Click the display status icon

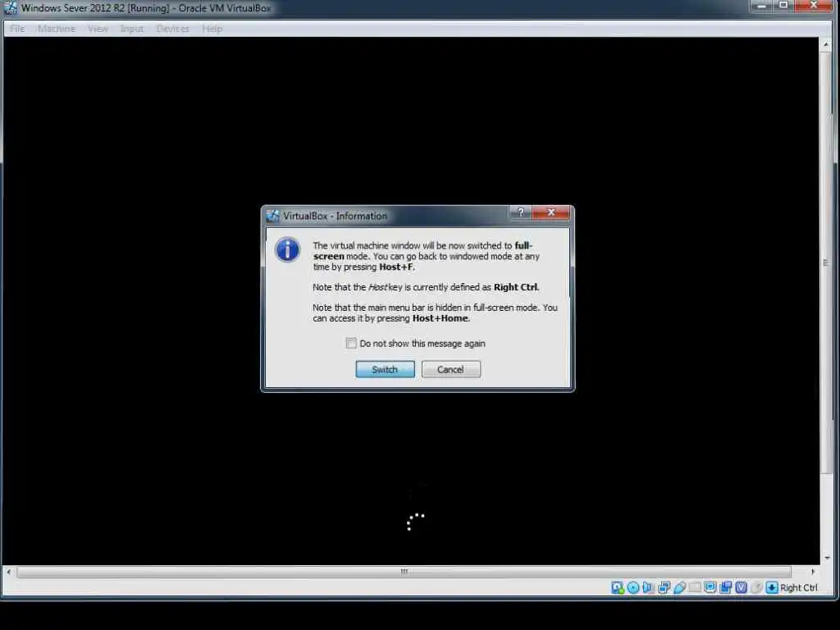coord(710,587)
